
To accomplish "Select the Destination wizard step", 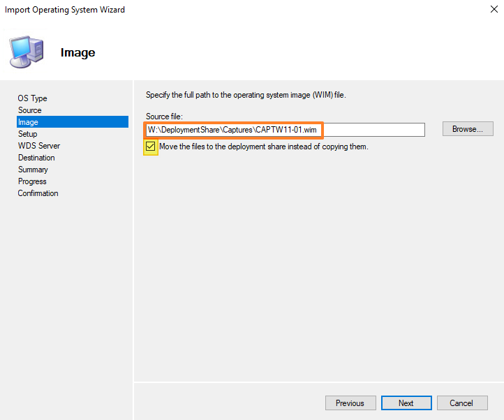I will coord(36,158).
